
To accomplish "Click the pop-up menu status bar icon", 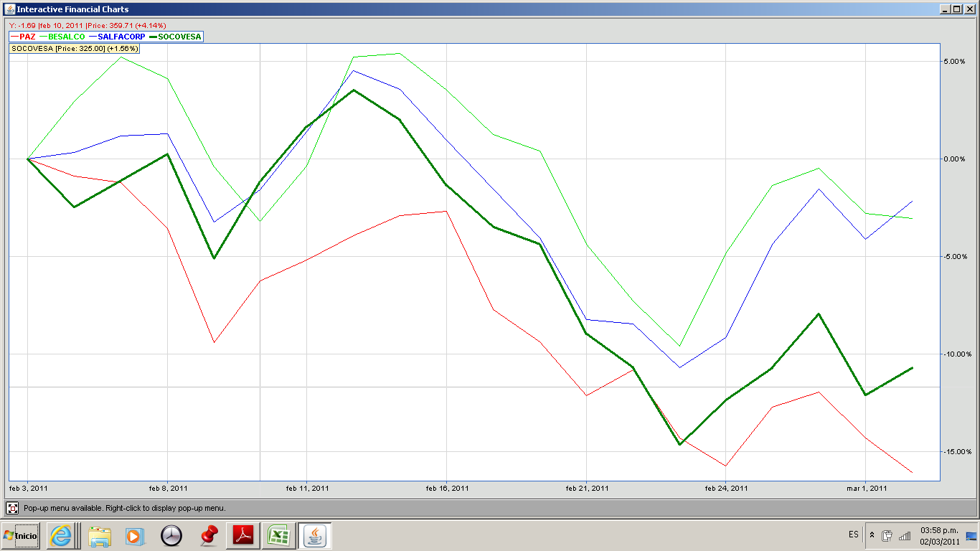I will click(x=12, y=508).
